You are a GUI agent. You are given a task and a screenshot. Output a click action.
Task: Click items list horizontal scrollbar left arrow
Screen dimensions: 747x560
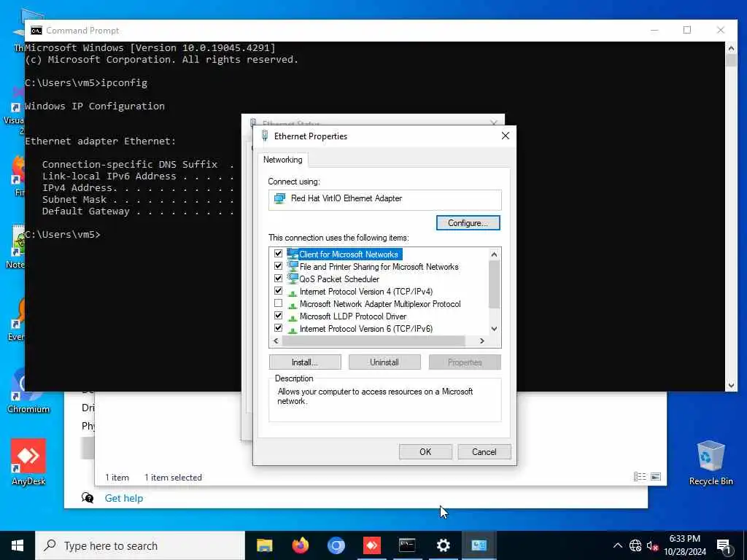pyautogui.click(x=276, y=341)
